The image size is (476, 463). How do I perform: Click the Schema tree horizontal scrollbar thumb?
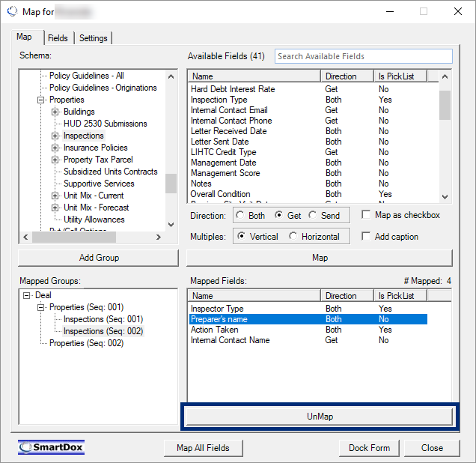coord(74,237)
